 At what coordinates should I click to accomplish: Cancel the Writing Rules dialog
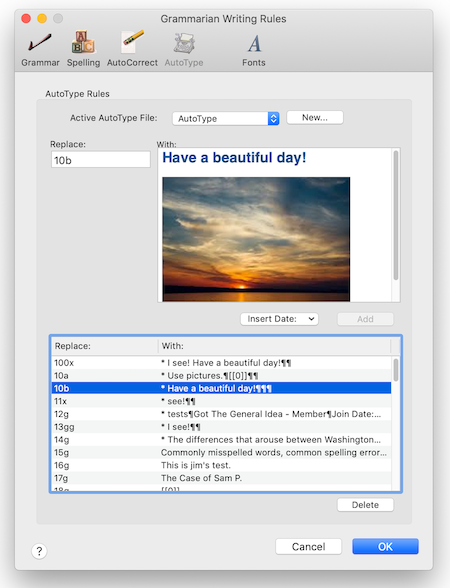click(308, 547)
